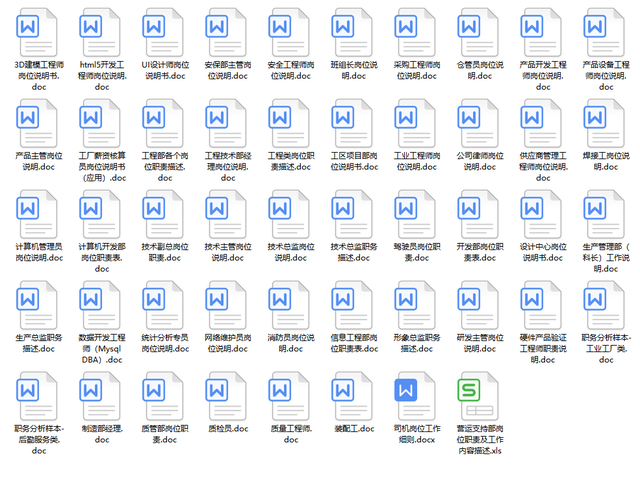Click the 产品主管岗位说明.doc file icon
Image resolution: width=640 pixels, height=497 pixels.
click(x=36, y=123)
